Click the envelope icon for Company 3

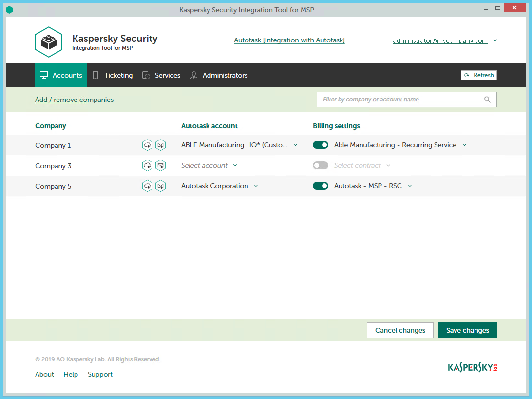tap(160, 166)
